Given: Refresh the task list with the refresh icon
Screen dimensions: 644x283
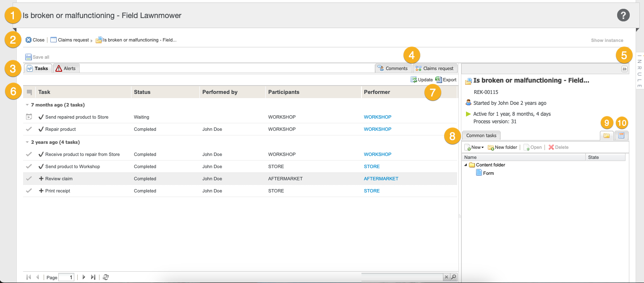Looking at the screenshot, I should point(105,277).
